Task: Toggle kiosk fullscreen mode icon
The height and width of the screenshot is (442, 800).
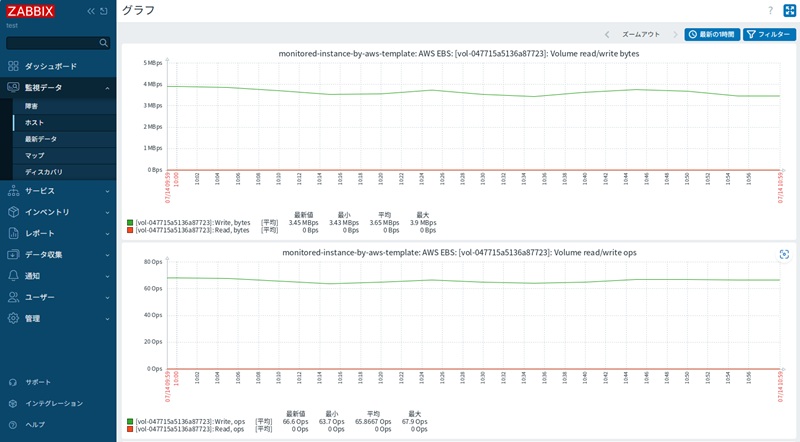Action: 789,10
